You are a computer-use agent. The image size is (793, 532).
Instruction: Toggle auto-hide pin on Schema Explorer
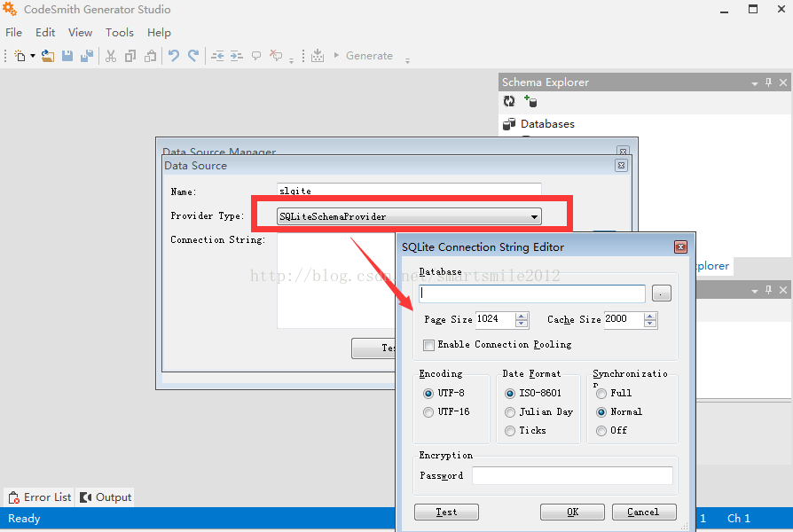[x=769, y=82]
